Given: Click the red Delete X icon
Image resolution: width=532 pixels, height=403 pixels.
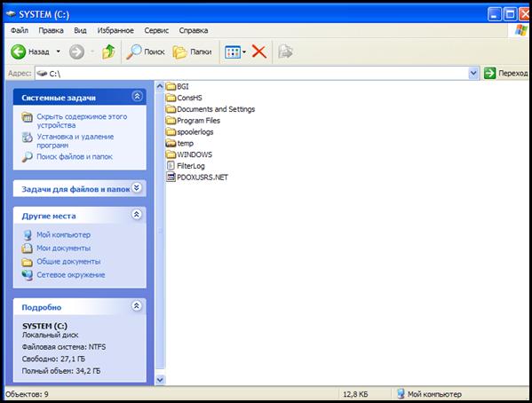Looking at the screenshot, I should click(x=258, y=51).
